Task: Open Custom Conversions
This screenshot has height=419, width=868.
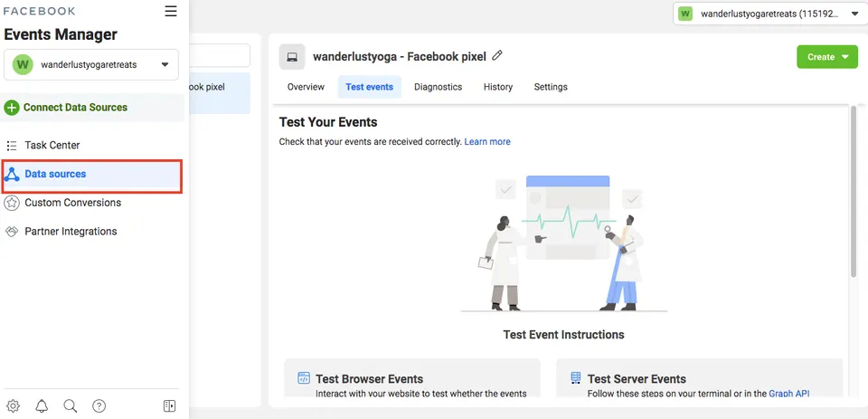Action: (72, 203)
